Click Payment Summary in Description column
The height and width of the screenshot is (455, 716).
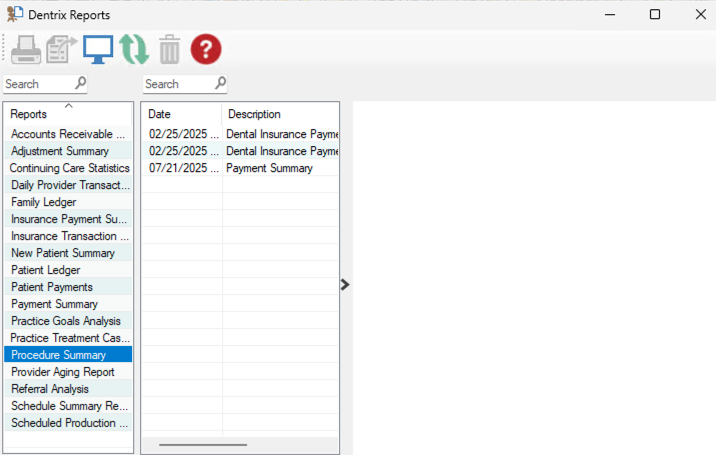(269, 168)
